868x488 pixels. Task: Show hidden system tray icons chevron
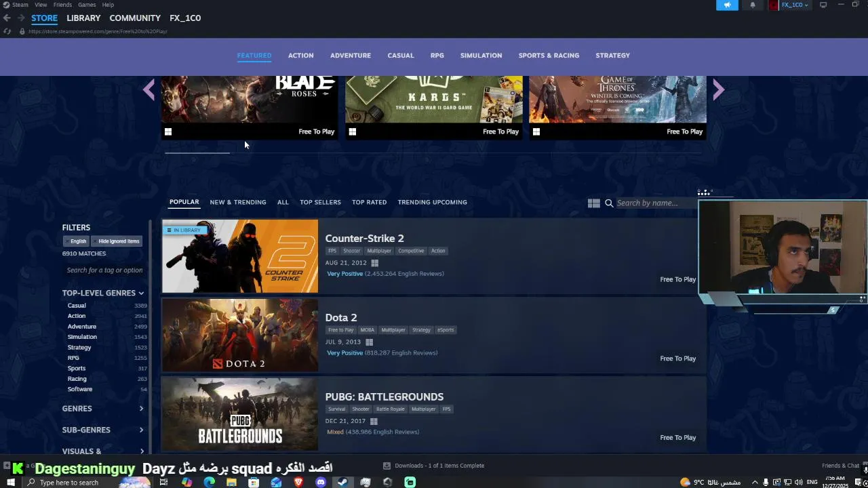pos(755,483)
